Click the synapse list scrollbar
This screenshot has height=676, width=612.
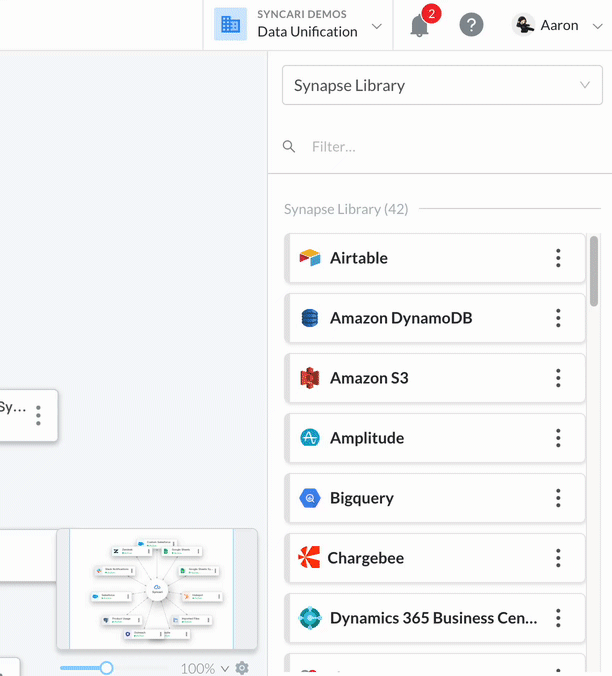594,271
